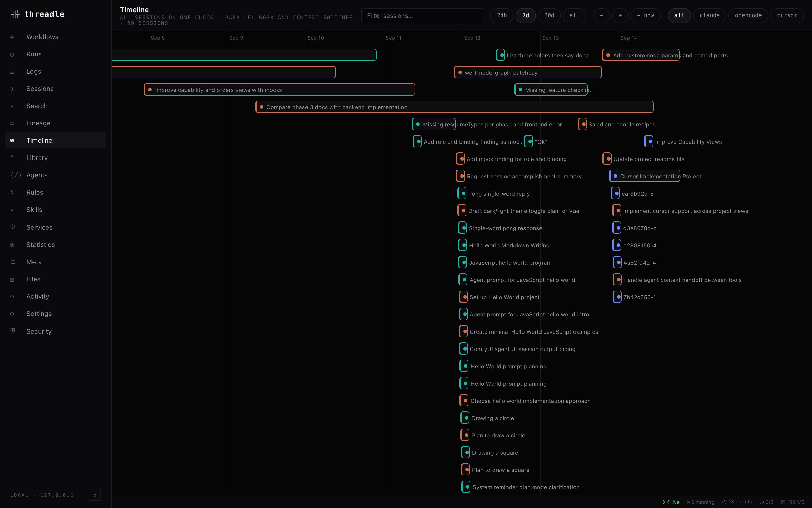The image size is (812, 508).
Task: Click the Settings gear icon
Action: (12, 314)
